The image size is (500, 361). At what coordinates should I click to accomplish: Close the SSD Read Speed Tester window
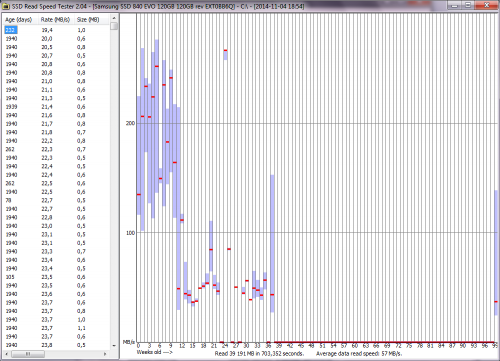[x=486, y=5]
